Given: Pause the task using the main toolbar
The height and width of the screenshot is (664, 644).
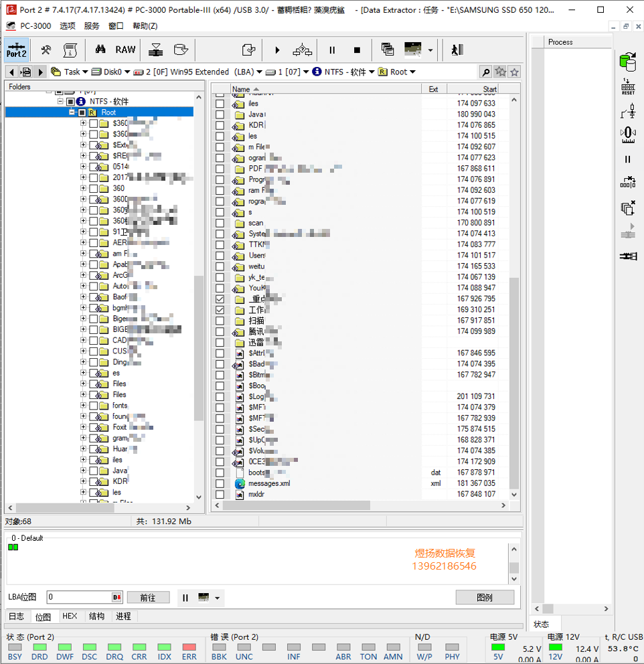Looking at the screenshot, I should 332,50.
